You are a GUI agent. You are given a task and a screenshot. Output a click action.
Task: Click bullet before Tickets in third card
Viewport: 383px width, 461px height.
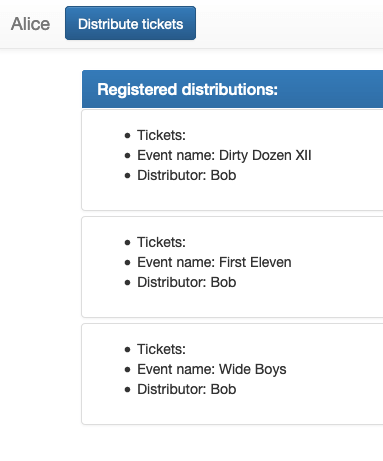click(127, 350)
